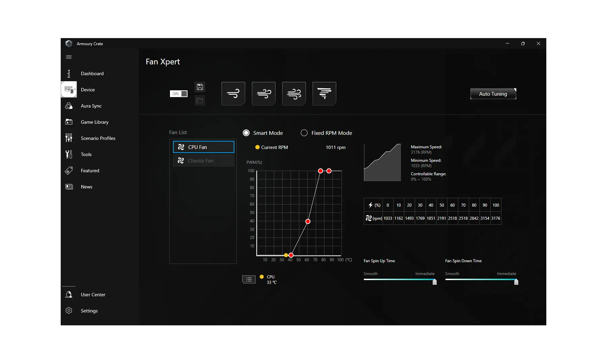Select the Full Speed fan preset icon
607x364 pixels.
click(324, 94)
